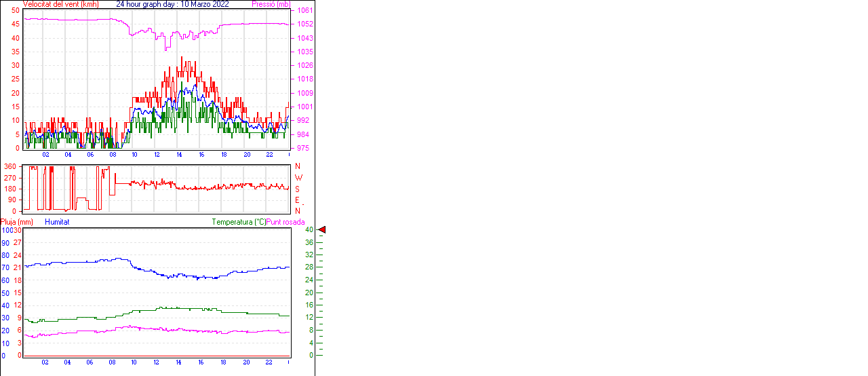Click the 'E' wind direction letter
The image size is (868, 376).
(x=297, y=200)
